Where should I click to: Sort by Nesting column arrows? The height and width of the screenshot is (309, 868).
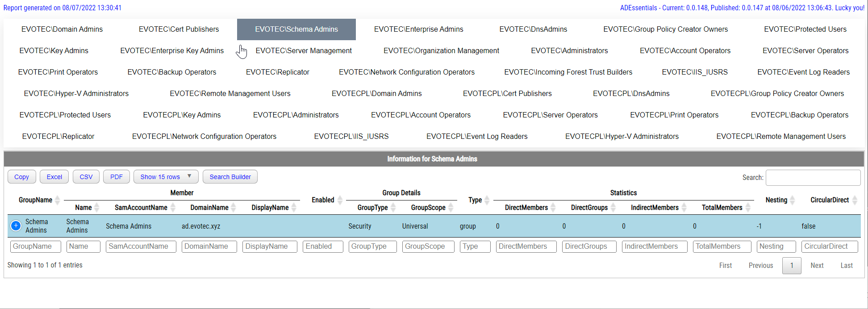(x=793, y=200)
